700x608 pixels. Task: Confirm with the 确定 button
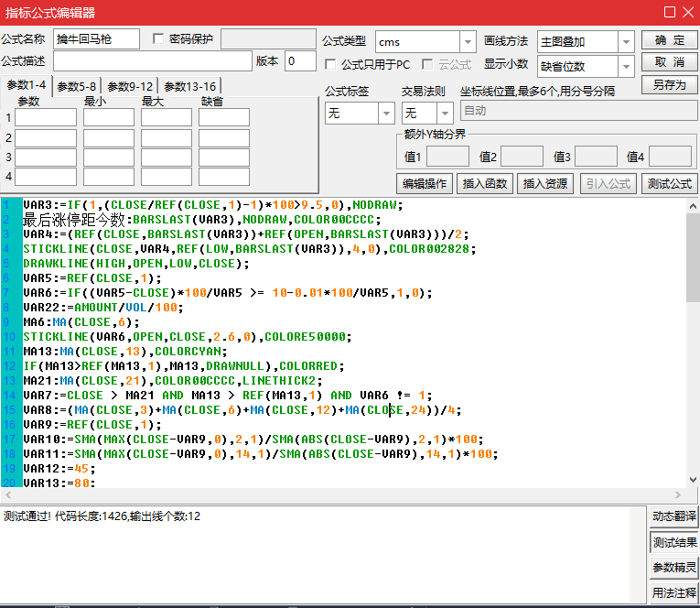pyautogui.click(x=669, y=40)
